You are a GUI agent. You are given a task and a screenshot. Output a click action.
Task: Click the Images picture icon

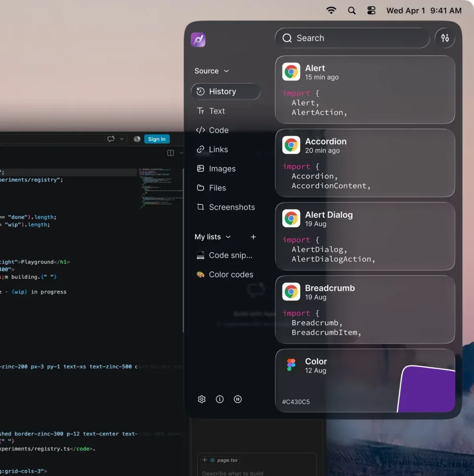[200, 168]
